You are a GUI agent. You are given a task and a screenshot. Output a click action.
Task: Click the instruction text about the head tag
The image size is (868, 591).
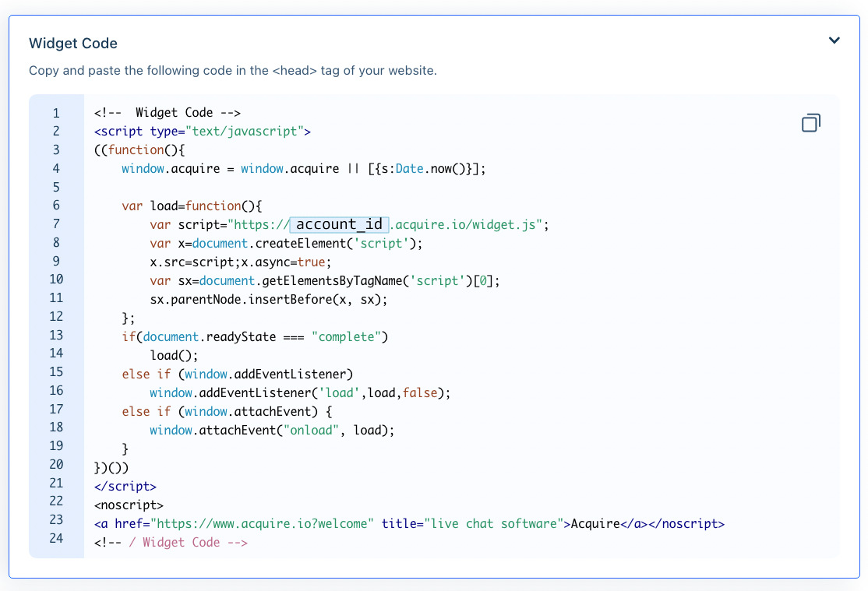(233, 71)
